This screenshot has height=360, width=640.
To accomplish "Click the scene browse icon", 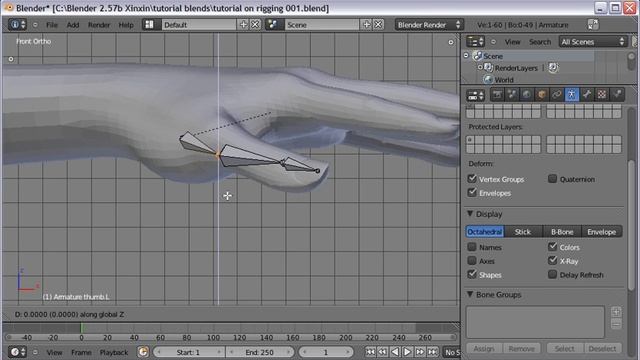I will point(272,25).
